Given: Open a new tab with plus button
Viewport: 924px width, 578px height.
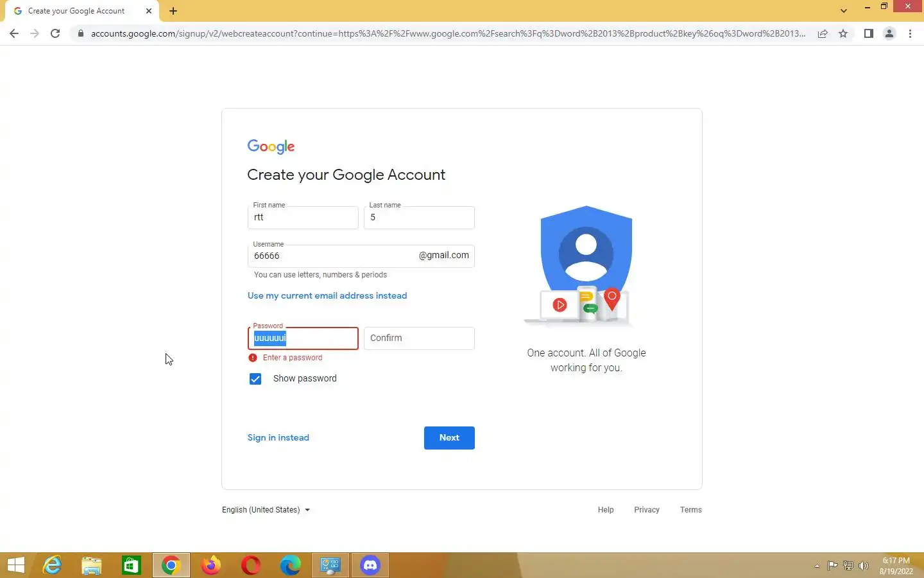Looking at the screenshot, I should coord(173,11).
